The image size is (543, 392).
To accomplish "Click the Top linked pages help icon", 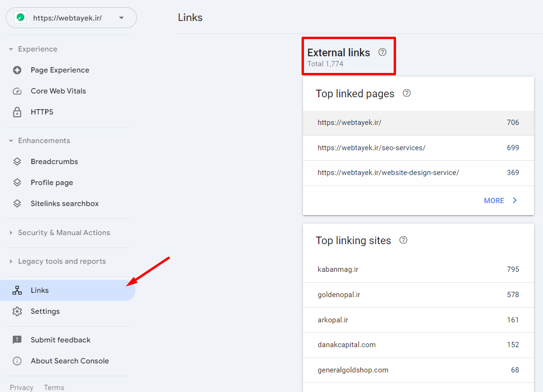I will 407,93.
